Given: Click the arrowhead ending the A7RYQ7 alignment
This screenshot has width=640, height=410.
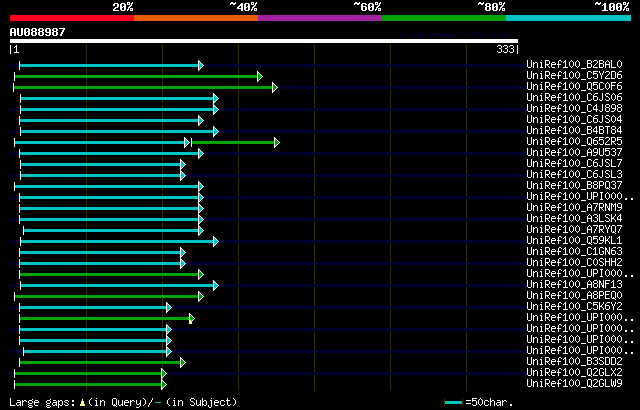Looking at the screenshot, I should click(x=201, y=230).
